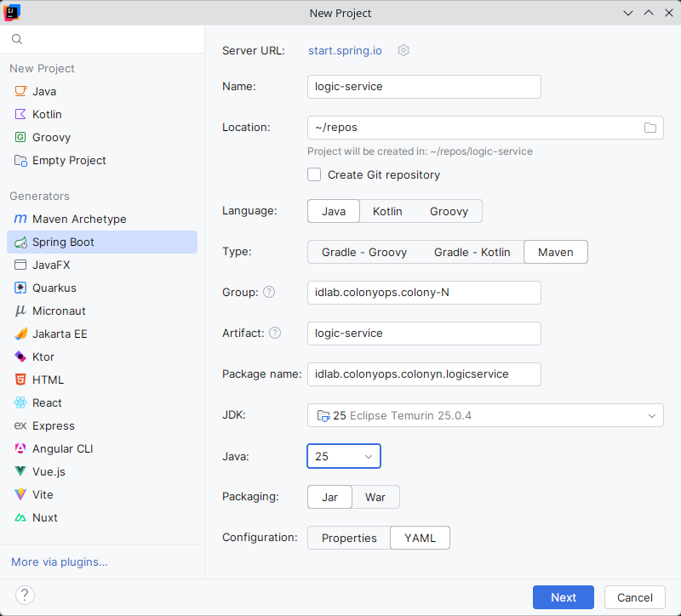The height and width of the screenshot is (616, 681).
Task: Focus the project type search box
Action: pyautogui.click(x=102, y=39)
